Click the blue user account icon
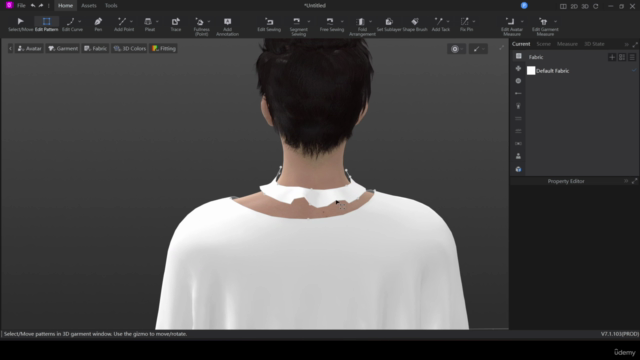 [524, 5]
